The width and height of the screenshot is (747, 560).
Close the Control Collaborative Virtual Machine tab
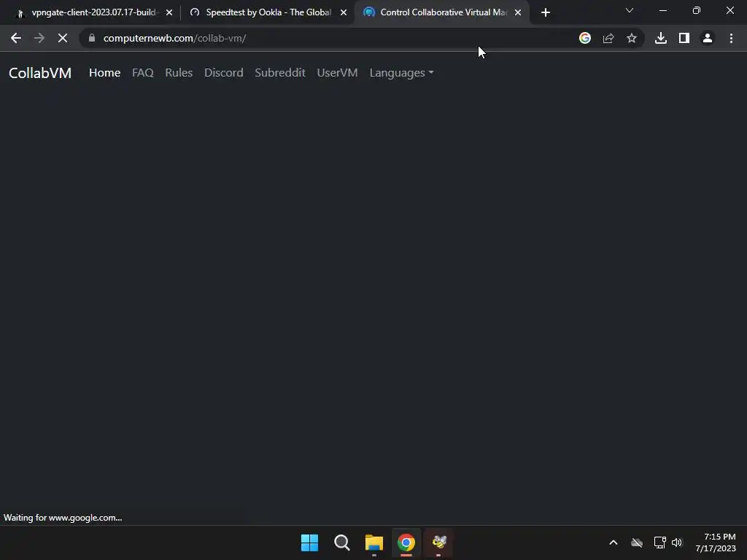(x=518, y=12)
